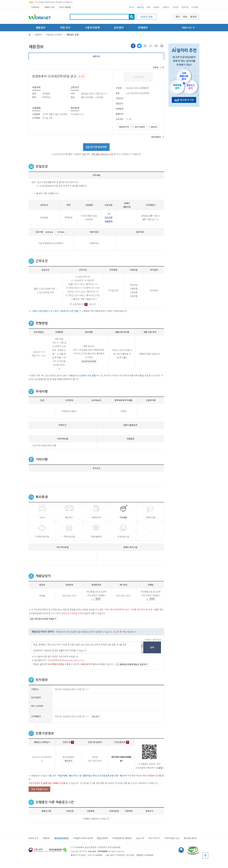Viewport: 228px width, 868px height.
Task: Bookmark with the star icon
Action: (145, 46)
